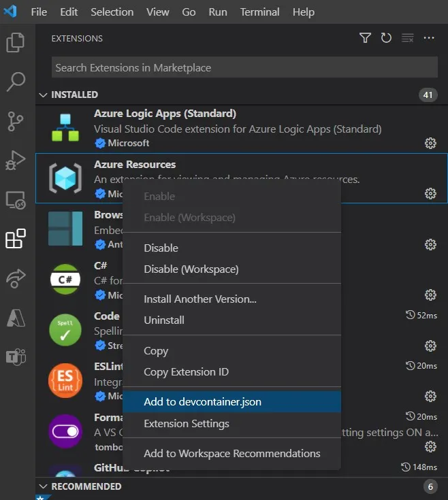448x500 pixels.
Task: Select Add to devcontainer.json
Action: coord(231,402)
